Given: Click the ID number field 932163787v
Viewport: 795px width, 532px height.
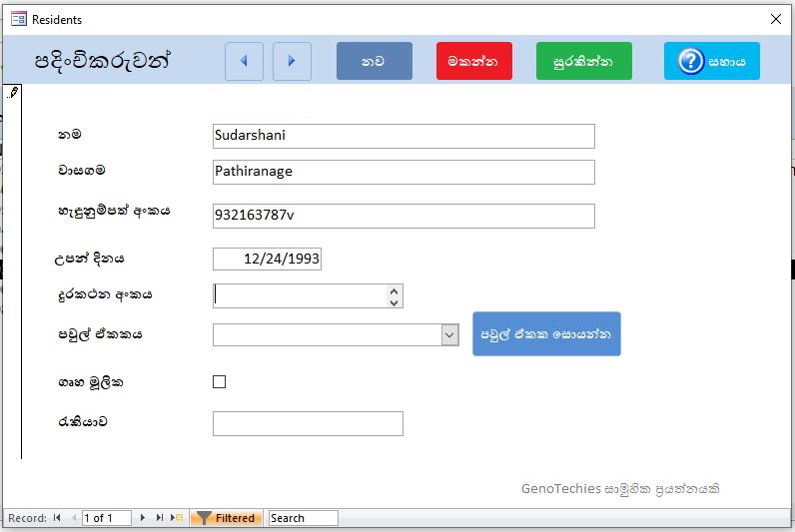Looking at the screenshot, I should [403, 216].
